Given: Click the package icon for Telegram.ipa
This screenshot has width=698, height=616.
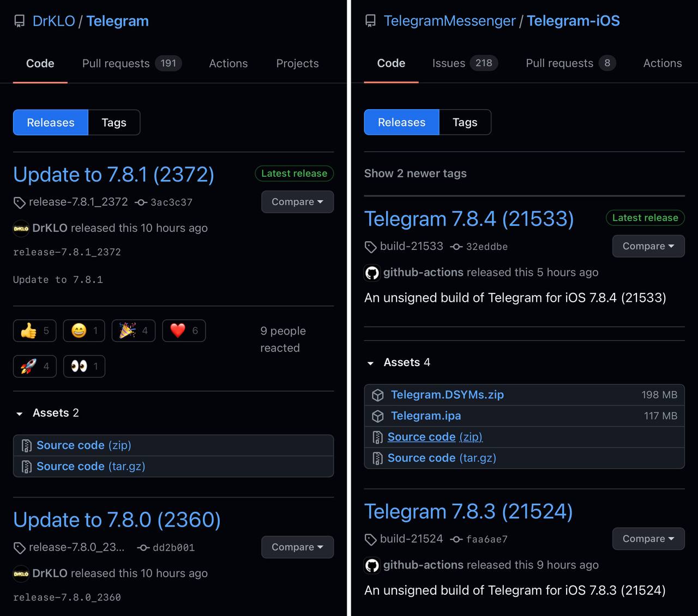Looking at the screenshot, I should click(377, 416).
